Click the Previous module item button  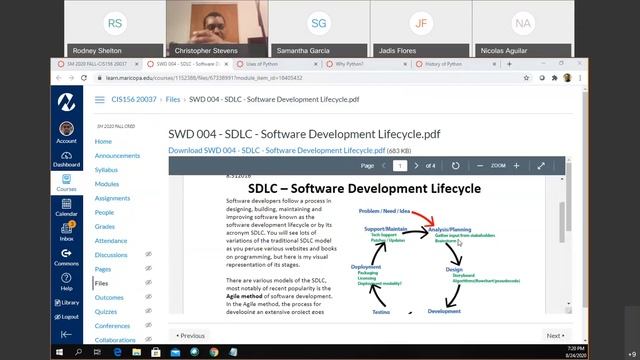[190, 336]
